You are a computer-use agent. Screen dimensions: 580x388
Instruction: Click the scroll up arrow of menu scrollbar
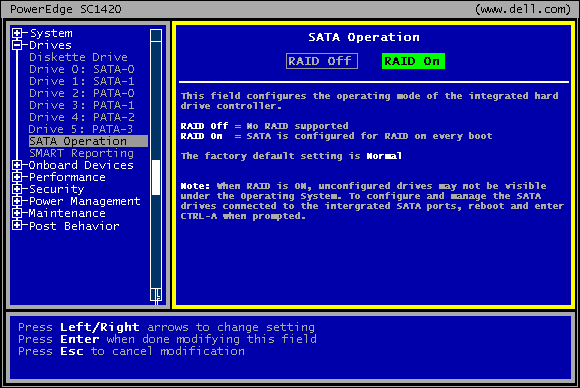point(156,36)
